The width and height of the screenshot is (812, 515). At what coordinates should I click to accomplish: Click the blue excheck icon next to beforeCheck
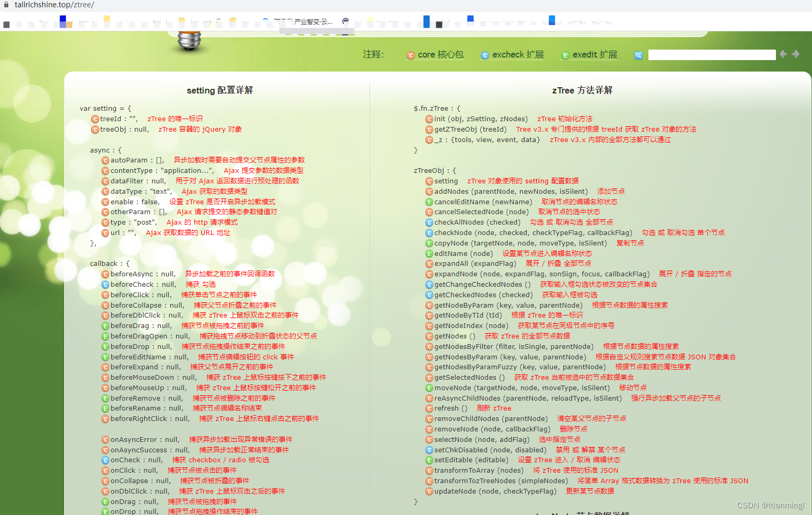105,284
